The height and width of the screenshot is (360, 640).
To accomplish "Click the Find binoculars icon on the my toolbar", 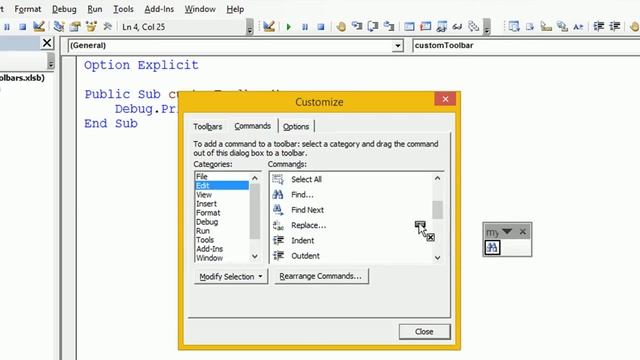I will pos(492,247).
